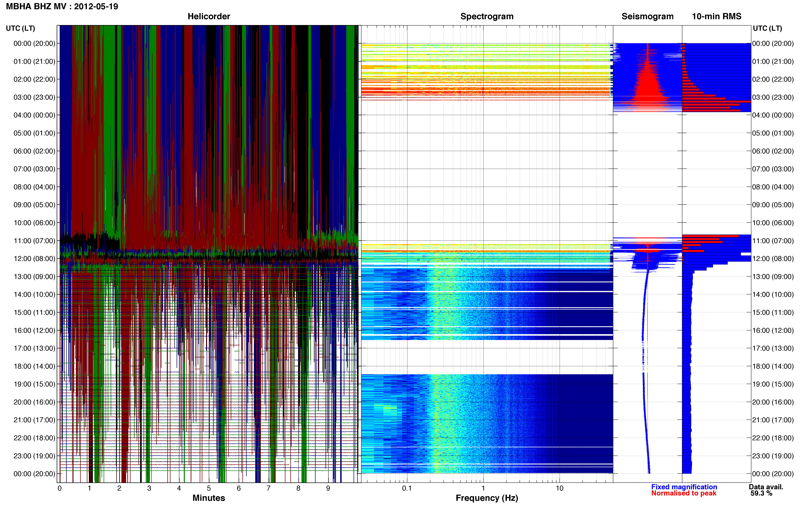812x508 pixels.
Task: Click the 'Fixed magnification' legend text
Action: [x=684, y=487]
